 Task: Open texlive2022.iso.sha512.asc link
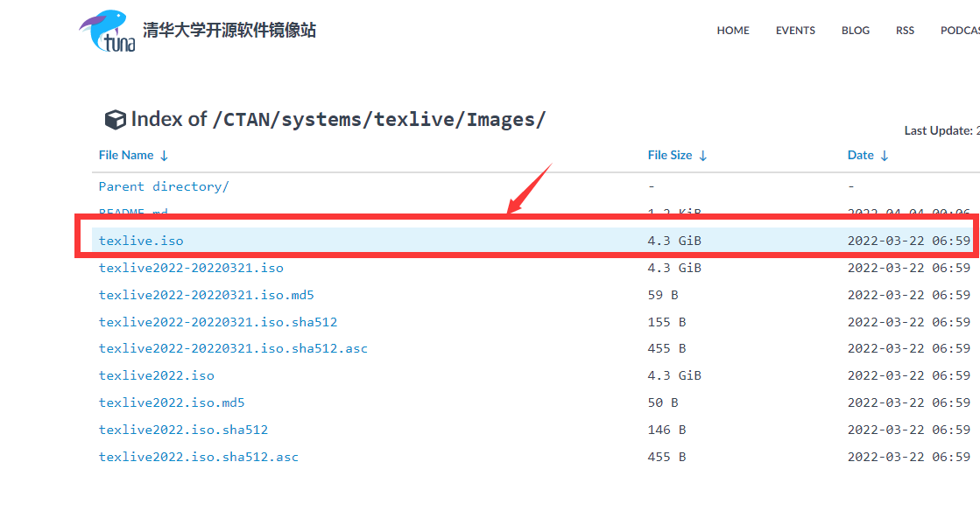tap(199, 457)
